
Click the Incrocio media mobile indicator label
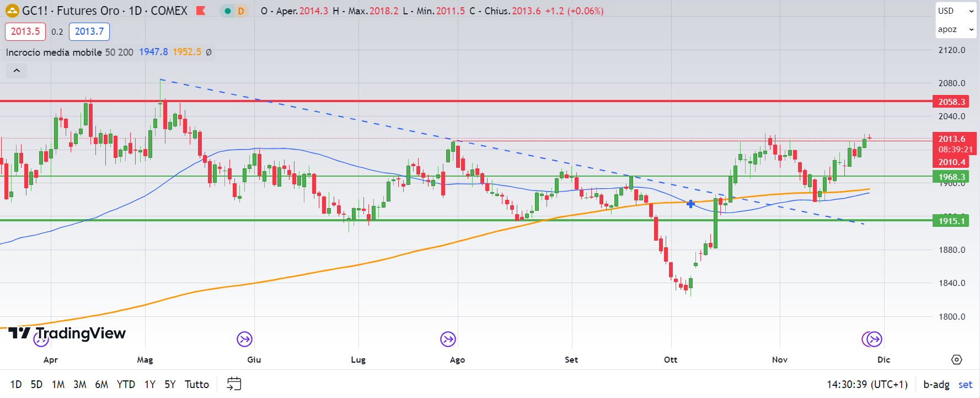coord(54,52)
